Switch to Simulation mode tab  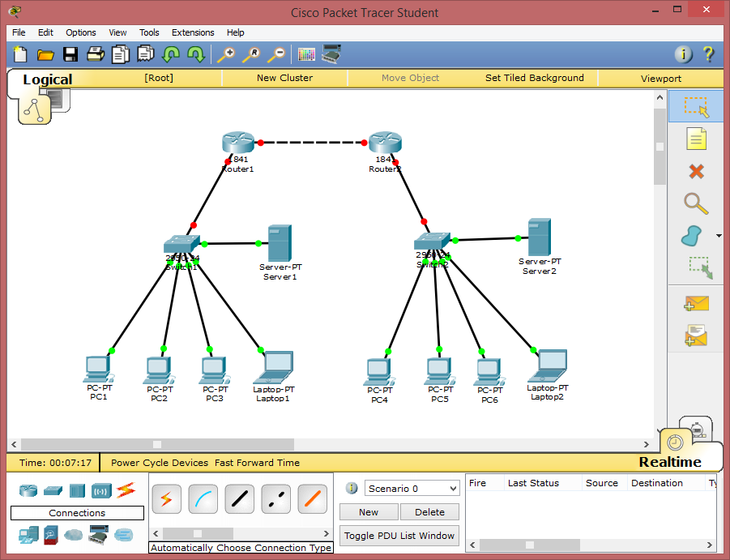[x=696, y=429]
